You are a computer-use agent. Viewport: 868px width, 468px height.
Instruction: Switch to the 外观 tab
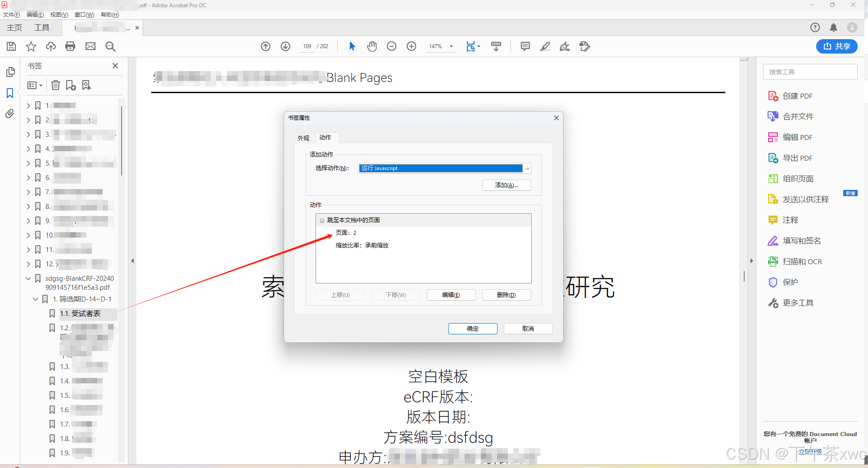point(304,138)
